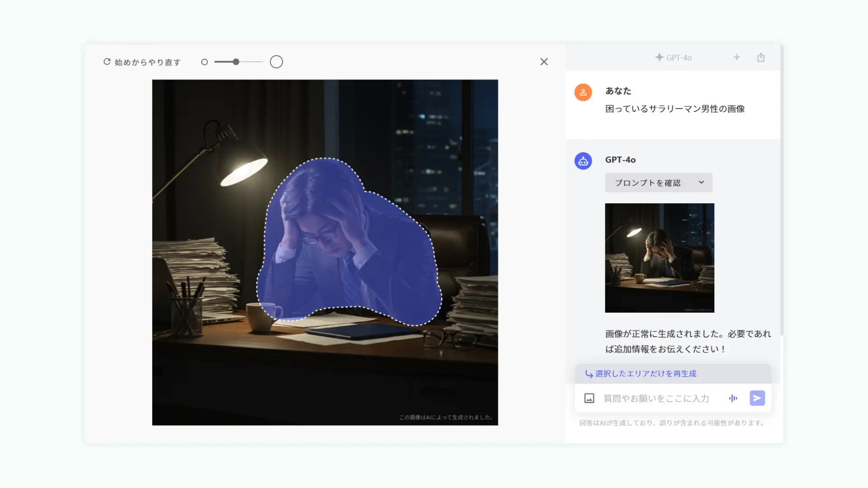Open the chevron on the prompt confirmation button
Image resolution: width=868 pixels, height=488 pixels.
point(702,183)
